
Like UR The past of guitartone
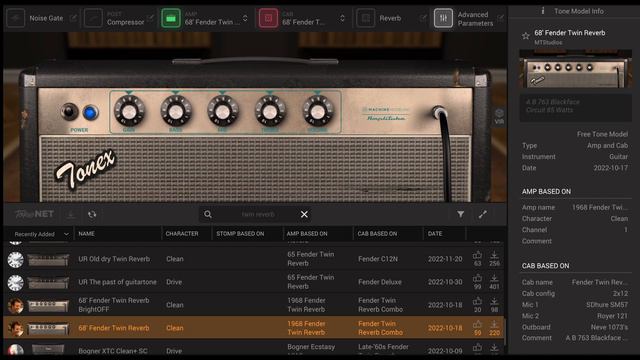pyautogui.click(x=477, y=278)
